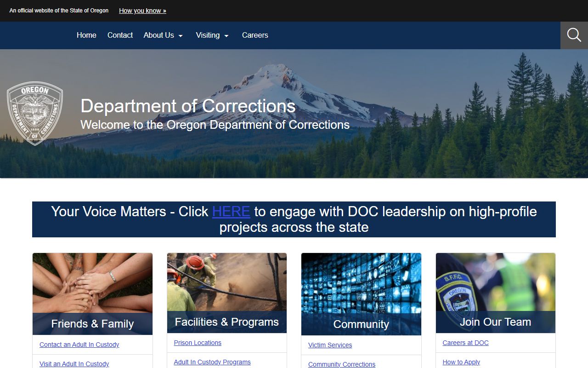Open the How to Apply link
The height and width of the screenshot is (368, 588).
point(461,362)
